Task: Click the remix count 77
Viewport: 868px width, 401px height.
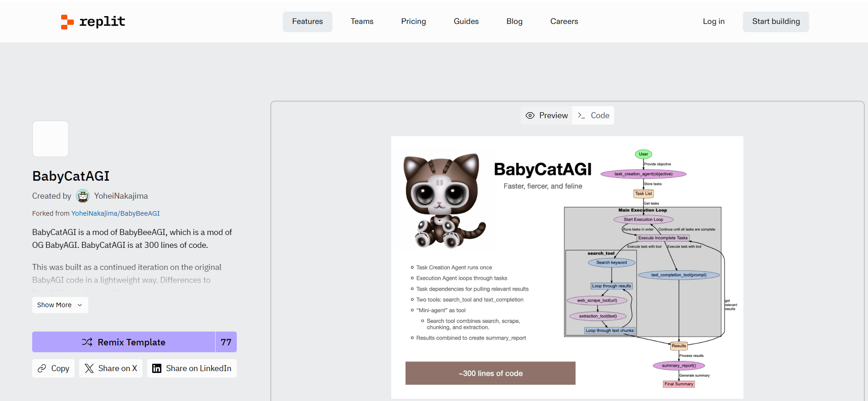Action: tap(226, 342)
